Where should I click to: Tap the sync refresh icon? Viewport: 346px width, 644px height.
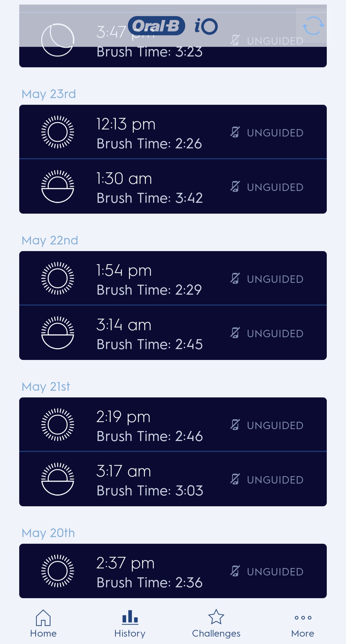click(313, 26)
